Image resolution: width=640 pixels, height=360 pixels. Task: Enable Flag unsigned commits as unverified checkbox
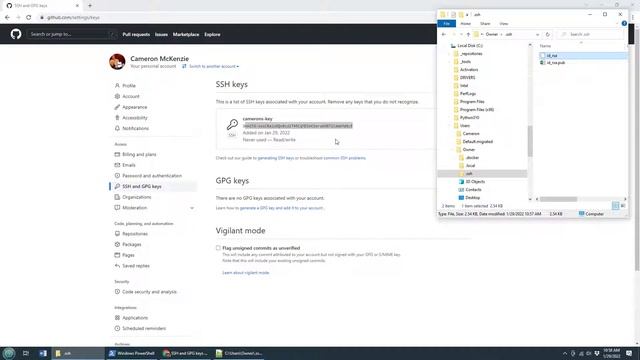[218, 248]
